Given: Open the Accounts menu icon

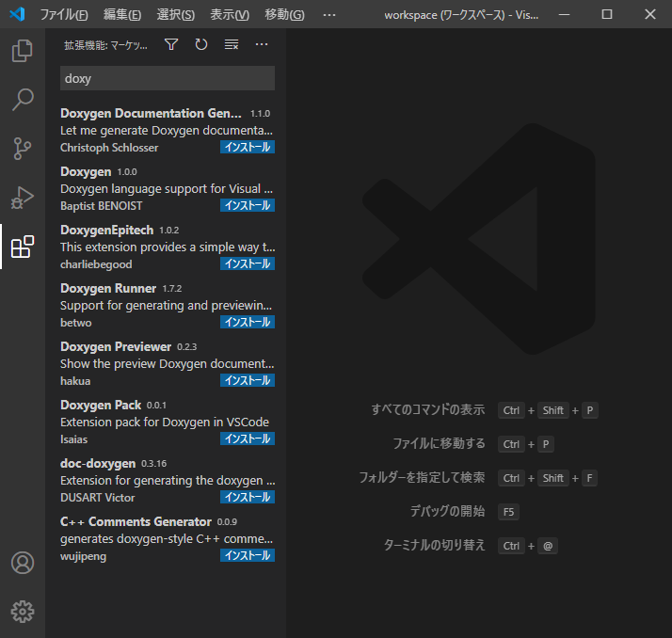Looking at the screenshot, I should [23, 563].
